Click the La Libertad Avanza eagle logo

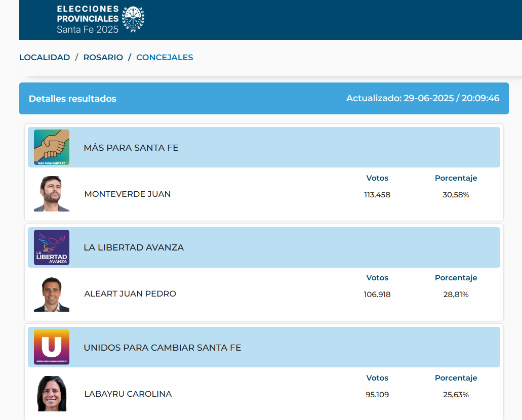coord(52,247)
